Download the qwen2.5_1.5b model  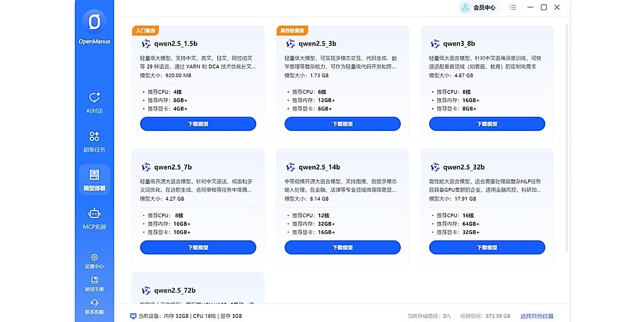pos(198,123)
